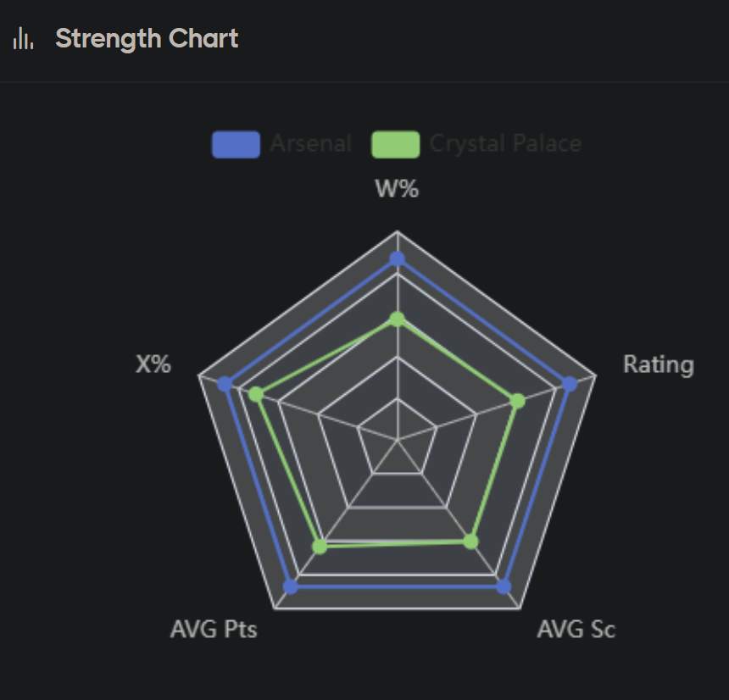
Task: Click the bar chart icon beside Strength Chart
Action: click(23, 39)
